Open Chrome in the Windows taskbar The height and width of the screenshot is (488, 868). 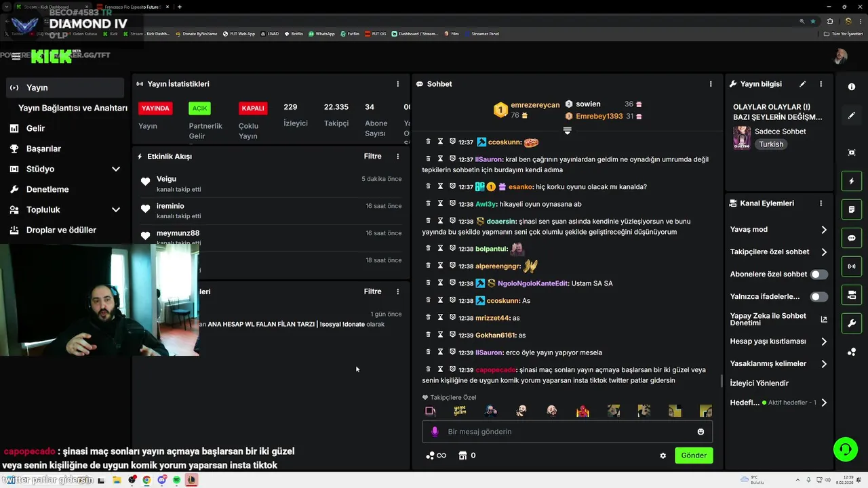pos(146,480)
